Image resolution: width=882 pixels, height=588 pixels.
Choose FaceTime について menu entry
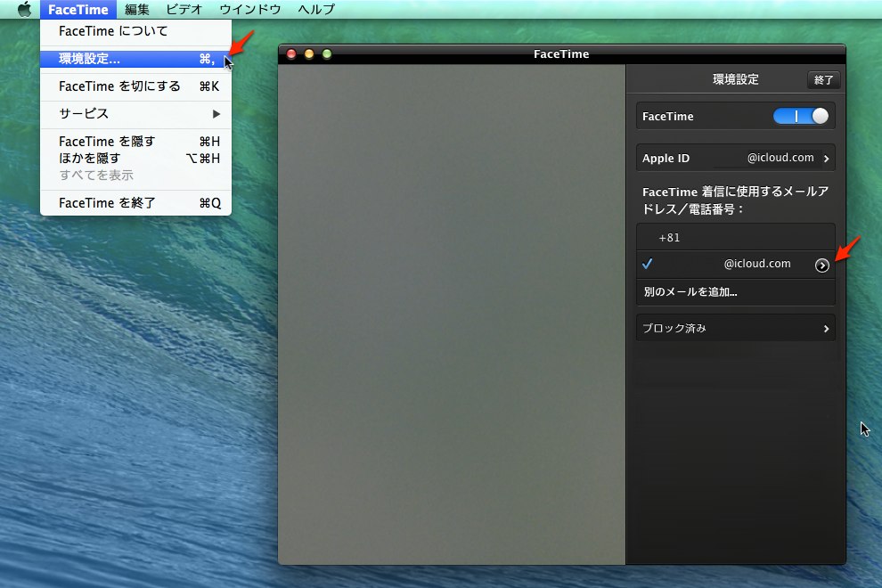pos(135,31)
